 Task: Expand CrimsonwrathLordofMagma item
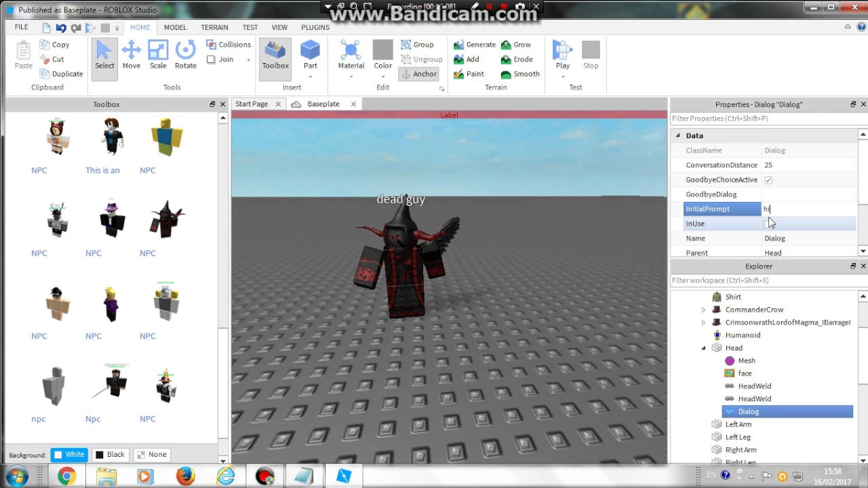(x=703, y=323)
